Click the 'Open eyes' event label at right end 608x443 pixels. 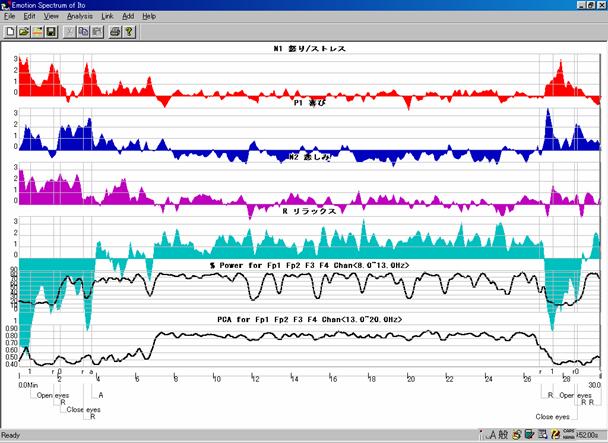(x=575, y=396)
